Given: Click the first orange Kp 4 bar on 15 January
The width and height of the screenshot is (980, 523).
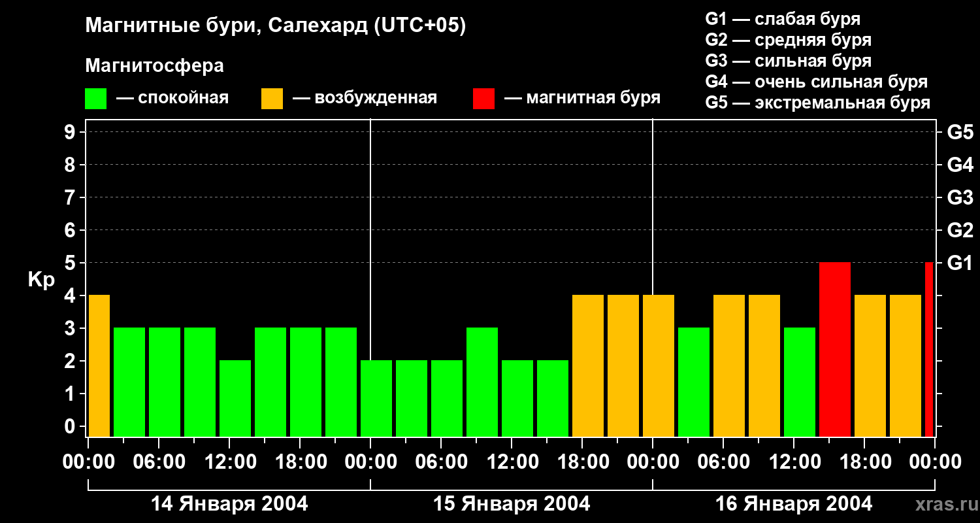Looking at the screenshot, I should (x=588, y=366).
